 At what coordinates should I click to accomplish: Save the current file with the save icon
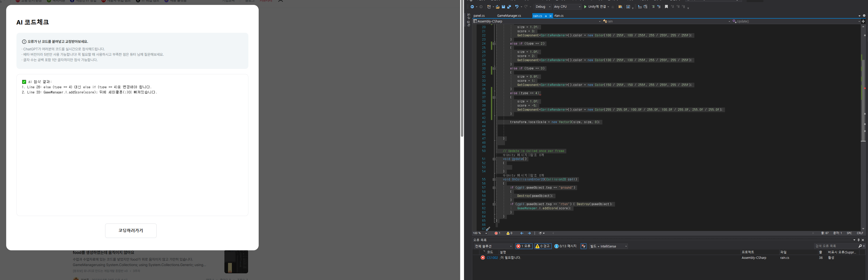[503, 7]
